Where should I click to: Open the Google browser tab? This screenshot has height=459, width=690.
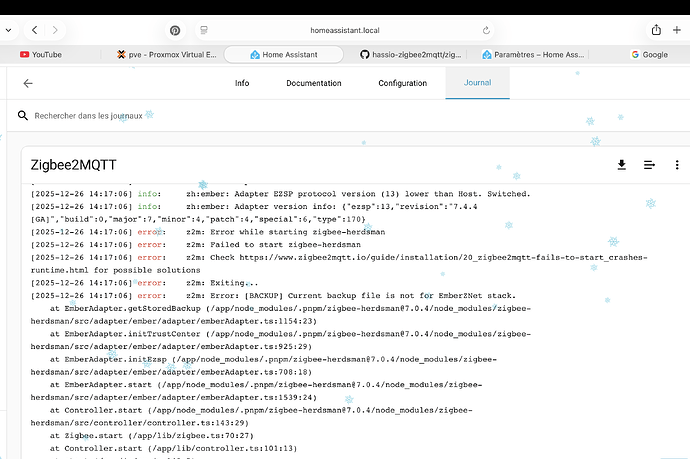tap(648, 54)
